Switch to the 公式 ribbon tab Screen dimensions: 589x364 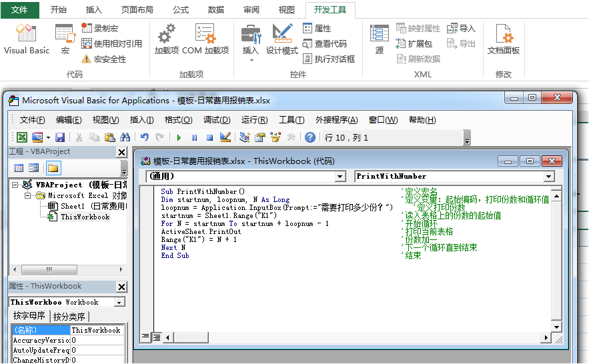pyautogui.click(x=181, y=10)
